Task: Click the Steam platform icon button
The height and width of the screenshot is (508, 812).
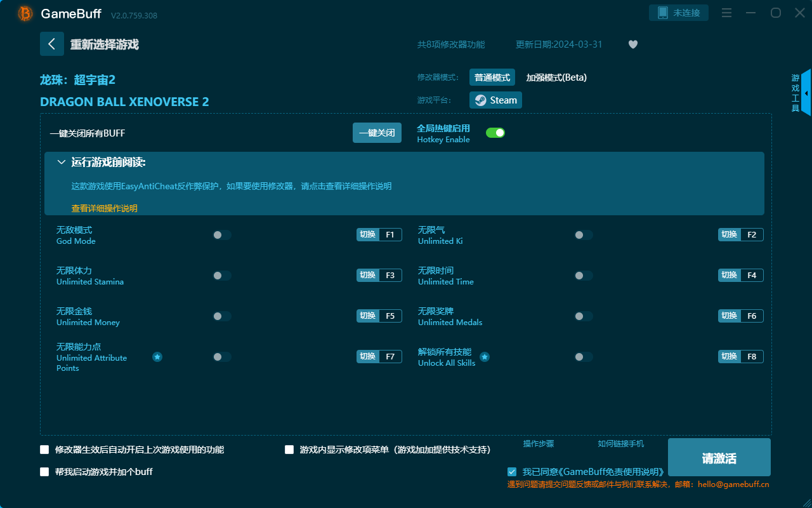Action: click(495, 100)
